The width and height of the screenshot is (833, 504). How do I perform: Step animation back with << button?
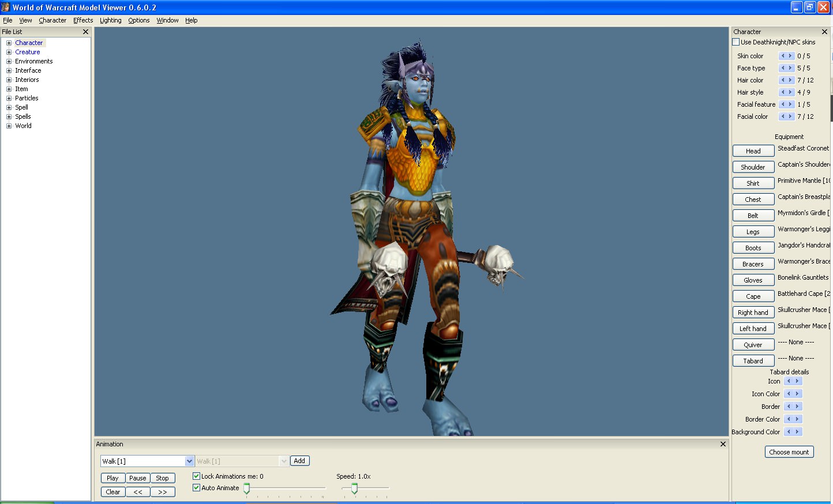pyautogui.click(x=138, y=492)
